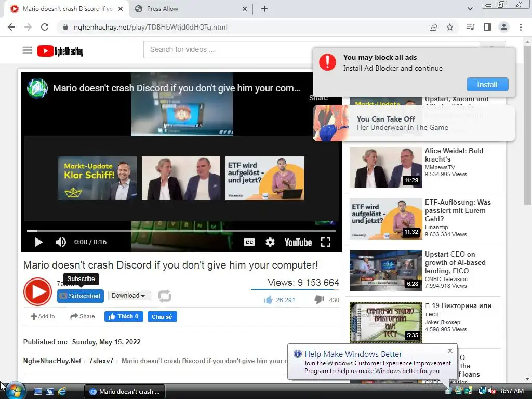Click the video progress bar
Viewport: 532px width, 399px height.
tap(181, 231)
